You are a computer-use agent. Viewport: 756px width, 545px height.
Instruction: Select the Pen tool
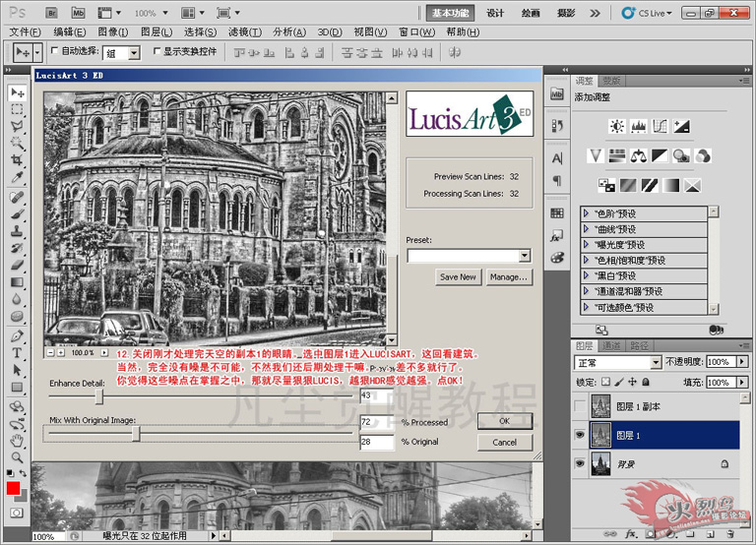pos(18,335)
